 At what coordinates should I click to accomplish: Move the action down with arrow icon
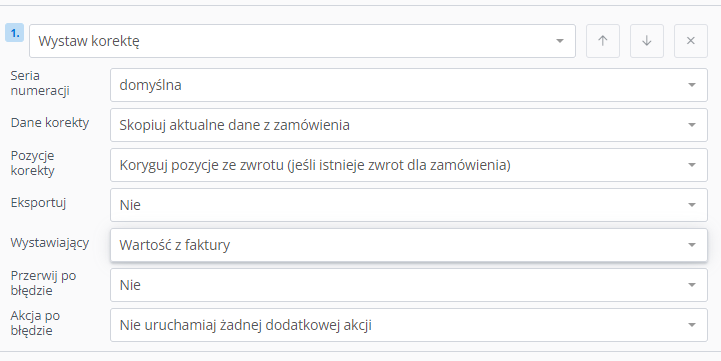(x=647, y=41)
